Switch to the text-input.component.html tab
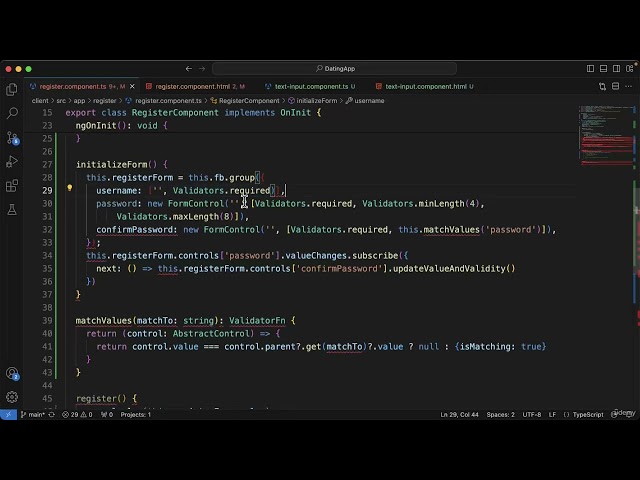This screenshot has width=640, height=480. point(426,86)
